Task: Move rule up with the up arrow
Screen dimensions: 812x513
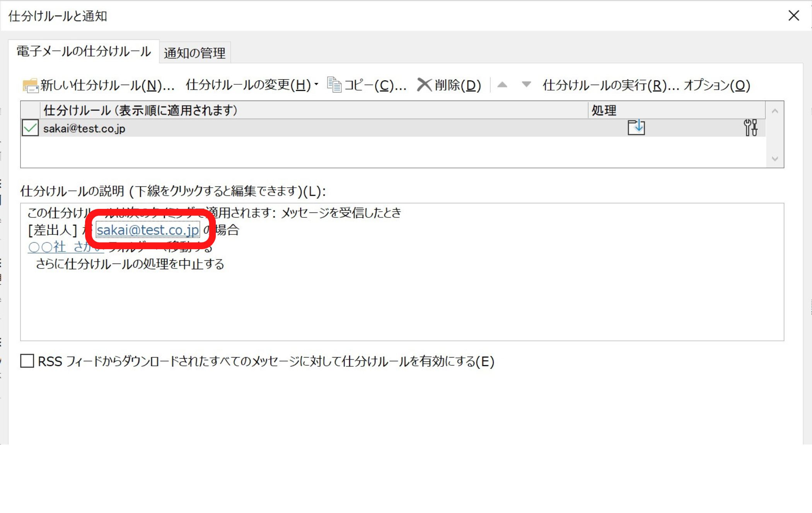Action: [x=502, y=85]
